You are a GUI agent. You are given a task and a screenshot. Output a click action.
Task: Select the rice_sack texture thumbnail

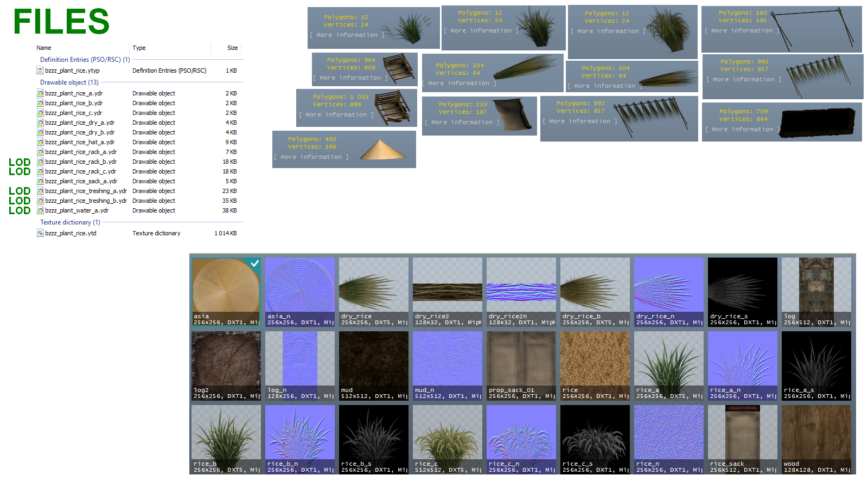pyautogui.click(x=743, y=440)
